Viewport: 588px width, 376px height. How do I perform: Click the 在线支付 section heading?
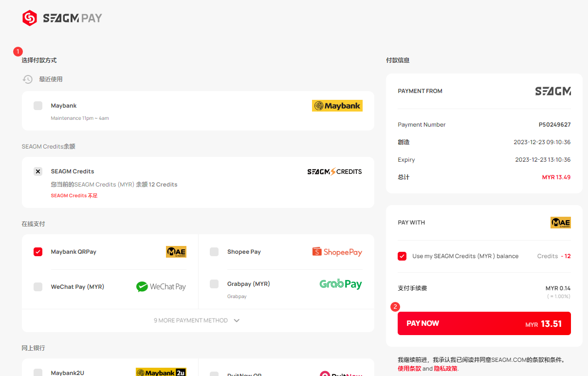[x=34, y=224]
